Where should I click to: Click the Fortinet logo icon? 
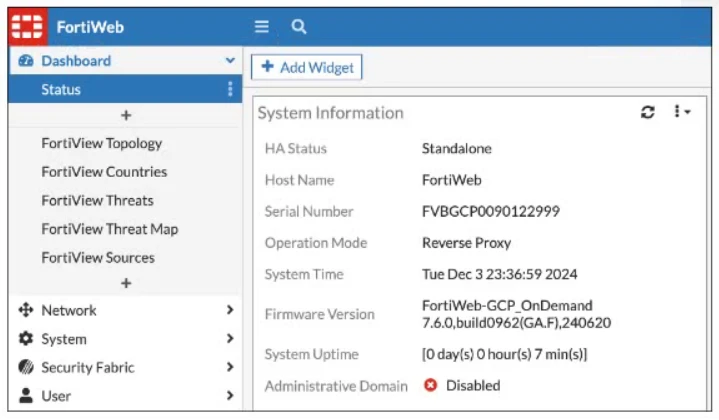tap(27, 27)
